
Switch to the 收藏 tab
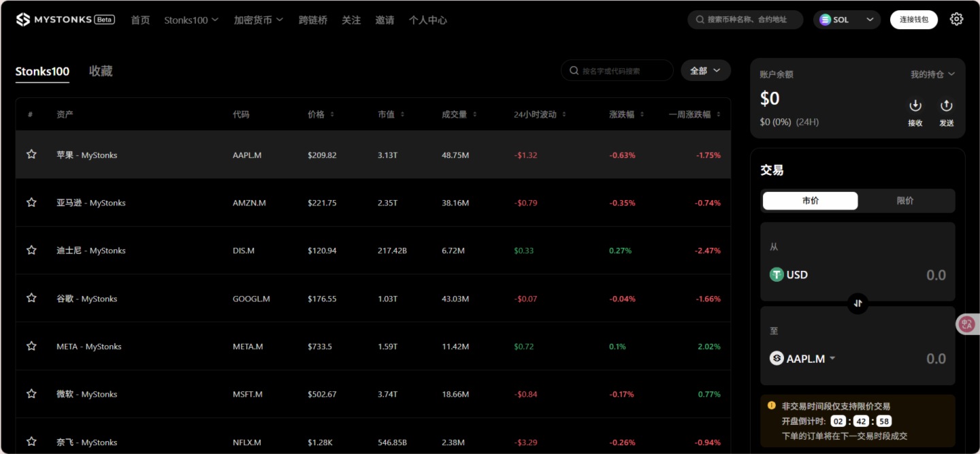tap(100, 71)
